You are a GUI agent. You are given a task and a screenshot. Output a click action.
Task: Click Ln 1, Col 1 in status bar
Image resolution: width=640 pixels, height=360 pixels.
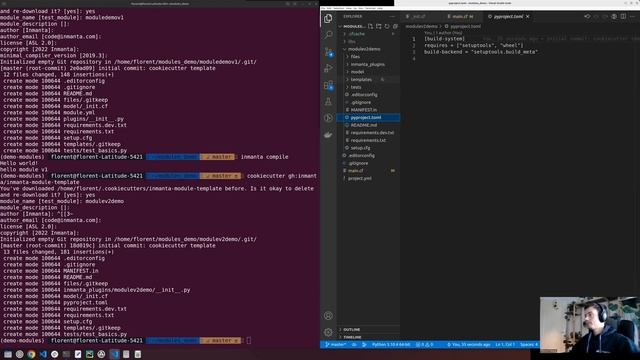(504, 344)
